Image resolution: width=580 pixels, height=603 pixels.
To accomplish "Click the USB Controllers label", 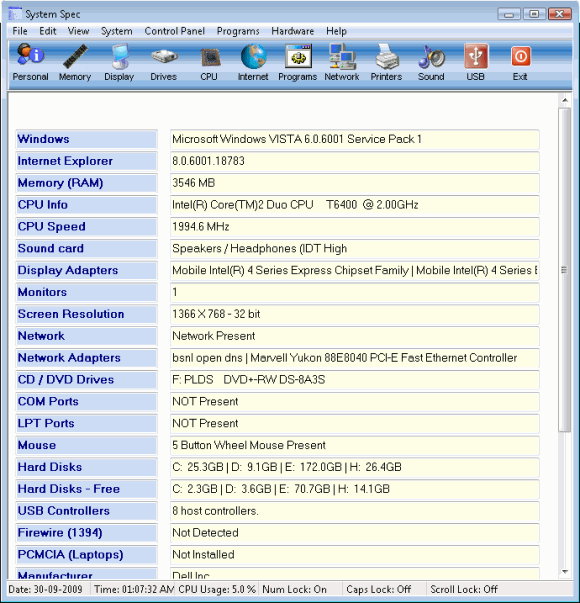I will pyautogui.click(x=87, y=511).
